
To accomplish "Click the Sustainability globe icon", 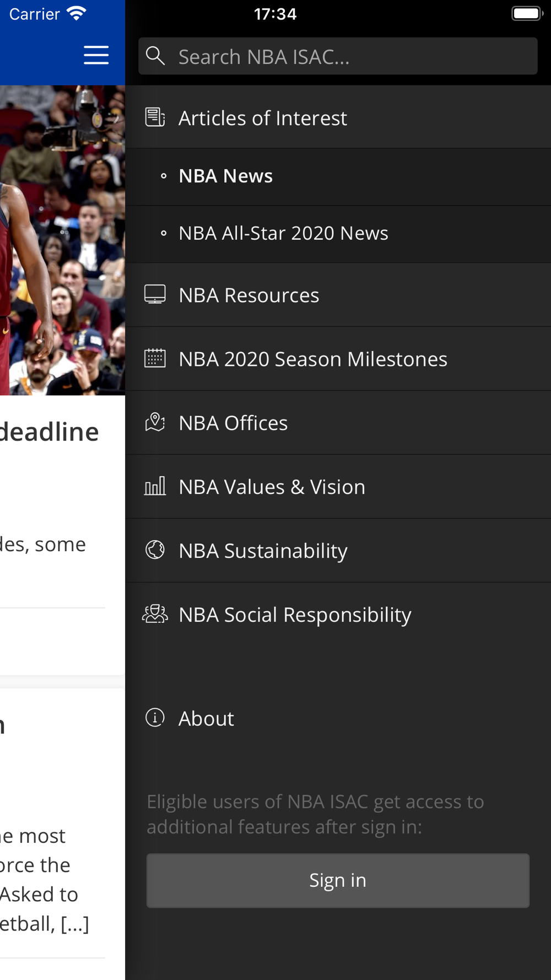I will tap(155, 550).
